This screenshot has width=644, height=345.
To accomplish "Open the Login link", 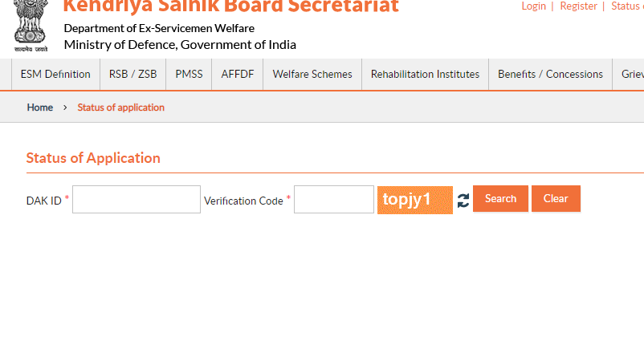I will pyautogui.click(x=533, y=6).
